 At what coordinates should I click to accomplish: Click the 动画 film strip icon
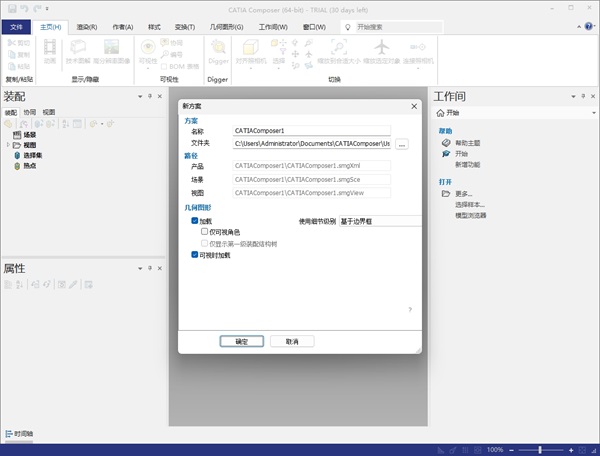click(50, 47)
